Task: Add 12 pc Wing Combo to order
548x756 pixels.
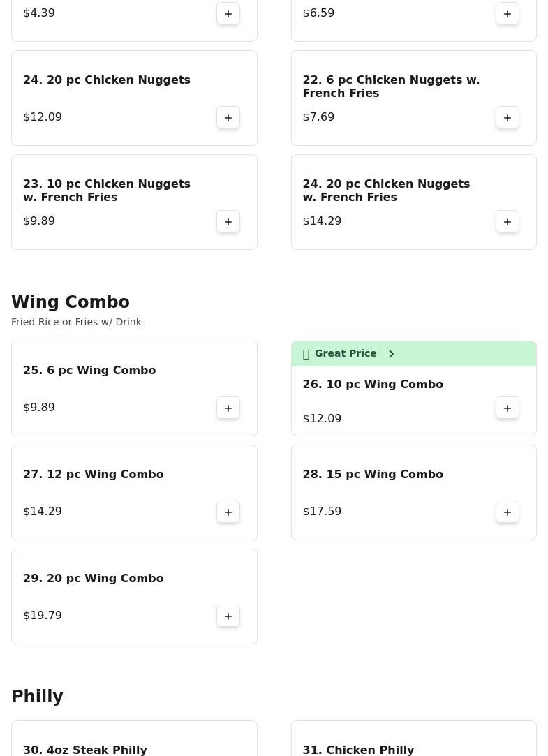Action: coord(228,512)
